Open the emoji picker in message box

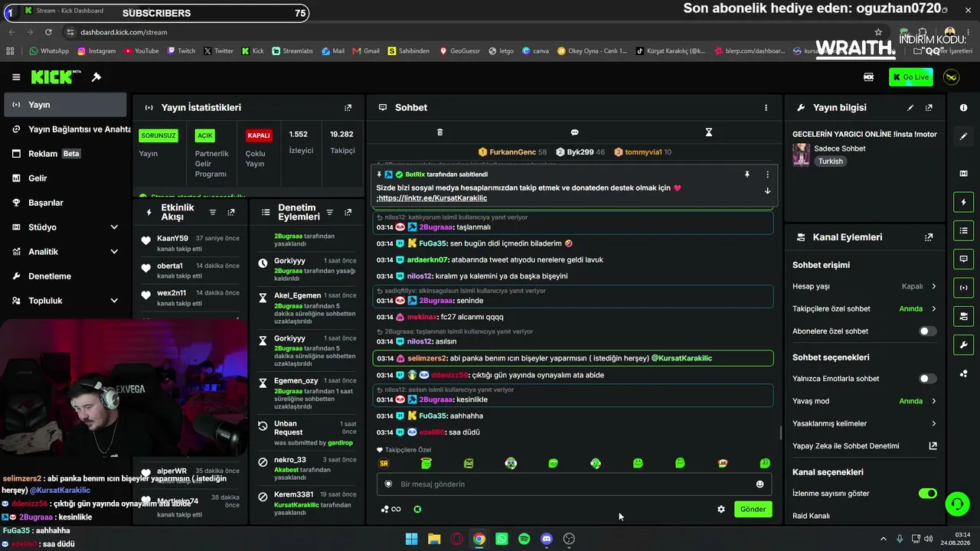(759, 484)
